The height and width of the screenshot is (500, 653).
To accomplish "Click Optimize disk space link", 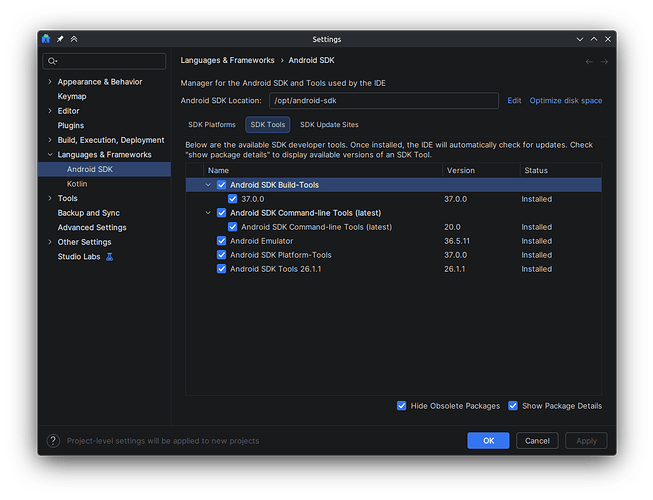I will (x=566, y=100).
